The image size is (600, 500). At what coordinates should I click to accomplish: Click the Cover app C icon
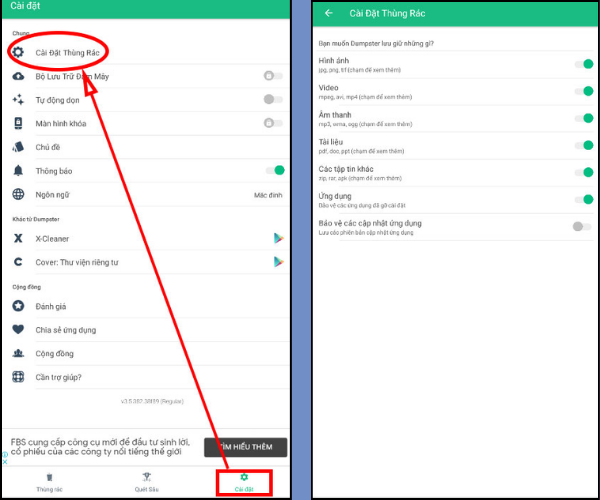point(18,262)
